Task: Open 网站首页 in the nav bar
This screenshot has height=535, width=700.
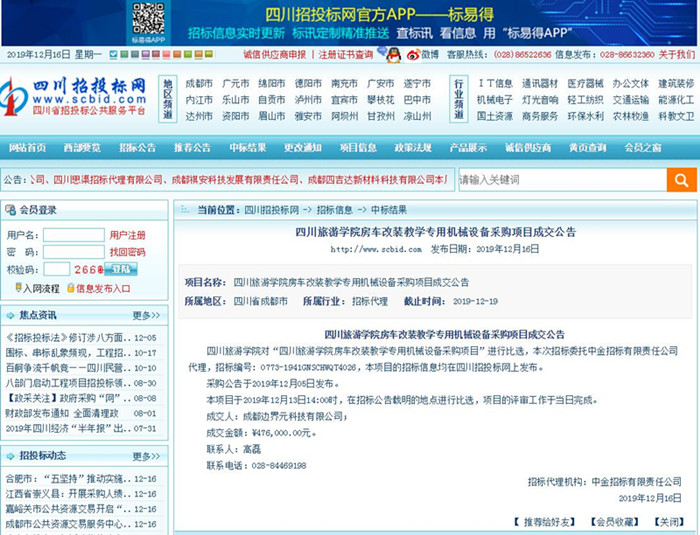Action: [x=27, y=148]
